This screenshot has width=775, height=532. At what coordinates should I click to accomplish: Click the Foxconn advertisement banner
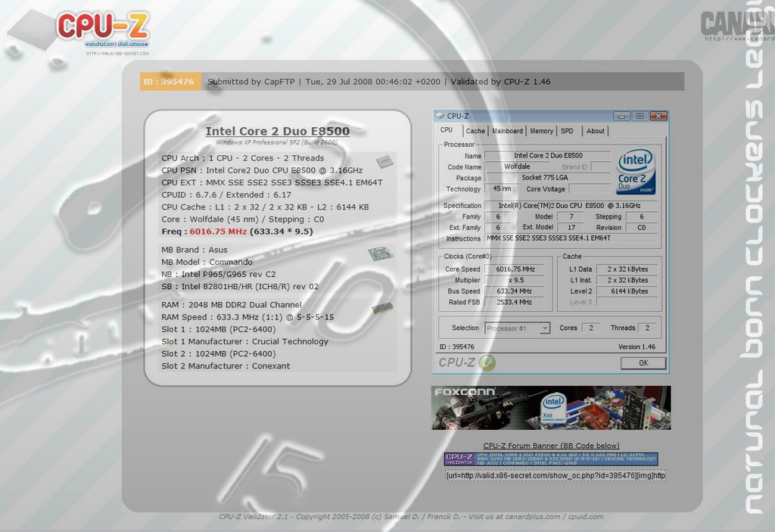551,408
